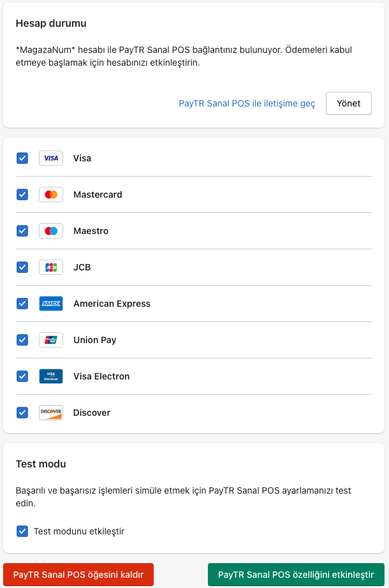Uncheck the Visa payment checkbox

click(22, 158)
